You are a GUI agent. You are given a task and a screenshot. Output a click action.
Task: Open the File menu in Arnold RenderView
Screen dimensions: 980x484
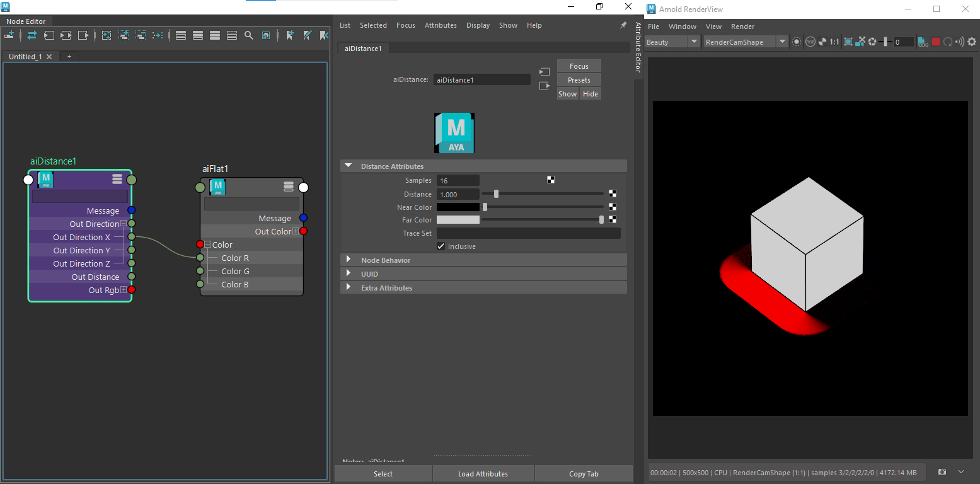[654, 26]
